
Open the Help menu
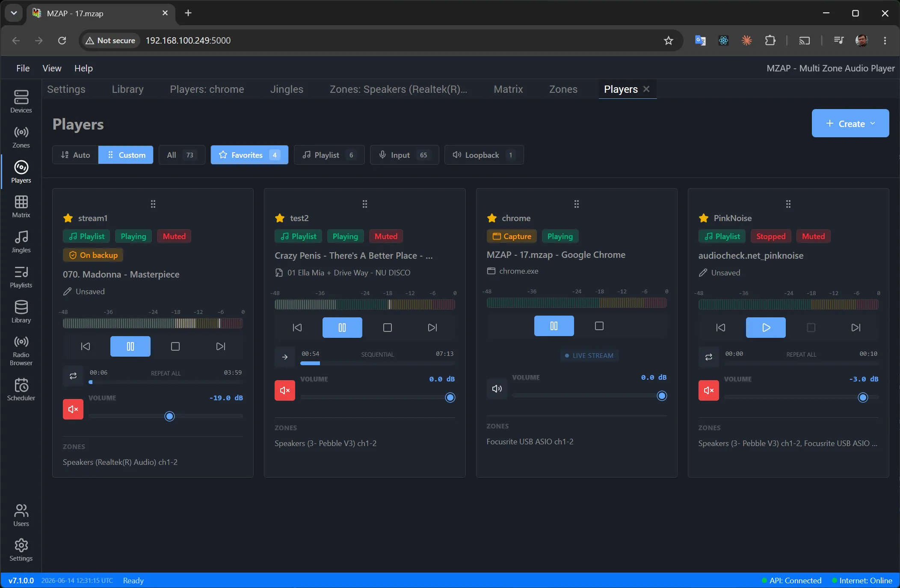83,68
